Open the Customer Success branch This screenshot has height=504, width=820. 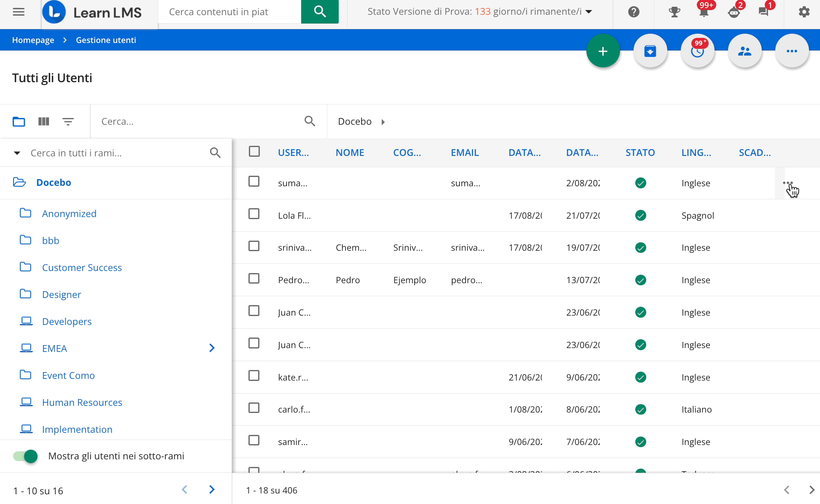point(82,268)
